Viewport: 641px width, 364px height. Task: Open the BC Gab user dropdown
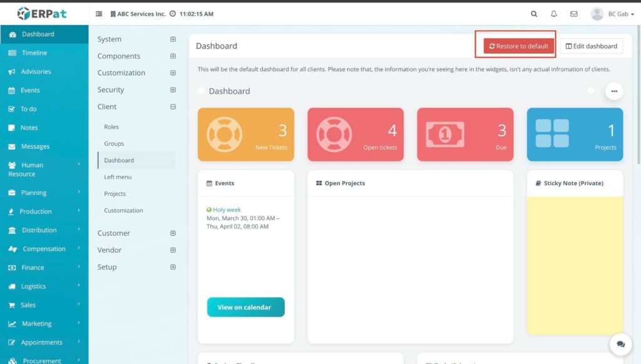(x=612, y=14)
